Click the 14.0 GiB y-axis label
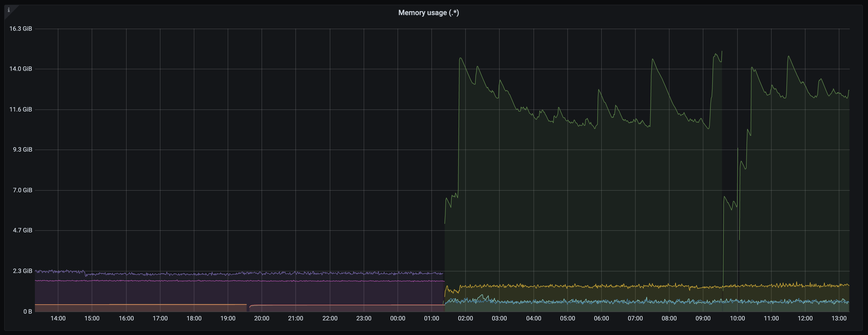The height and width of the screenshot is (335, 868). tap(21, 69)
